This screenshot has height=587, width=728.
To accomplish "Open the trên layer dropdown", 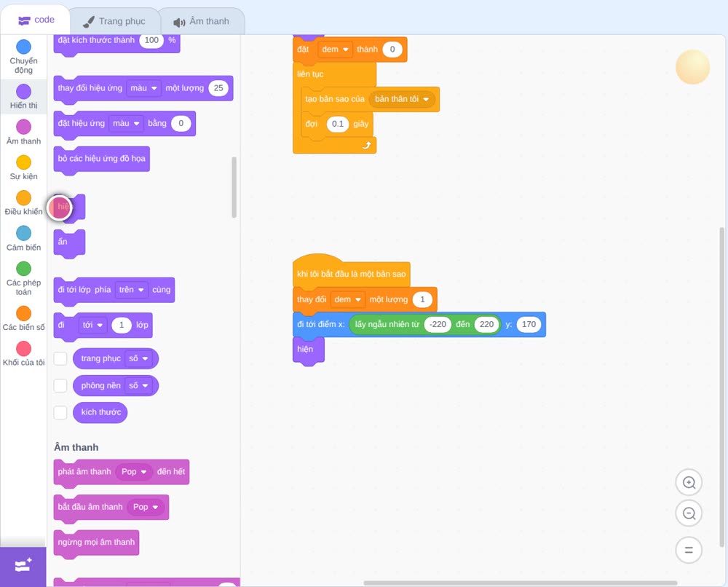I will (x=131, y=290).
